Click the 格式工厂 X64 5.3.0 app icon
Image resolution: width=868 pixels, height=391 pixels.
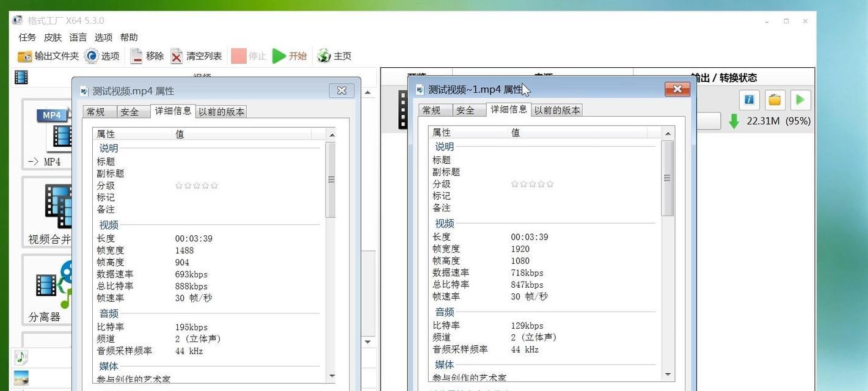point(18,20)
